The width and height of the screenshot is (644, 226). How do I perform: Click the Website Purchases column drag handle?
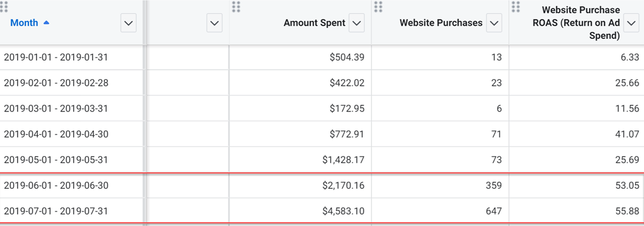378,6
